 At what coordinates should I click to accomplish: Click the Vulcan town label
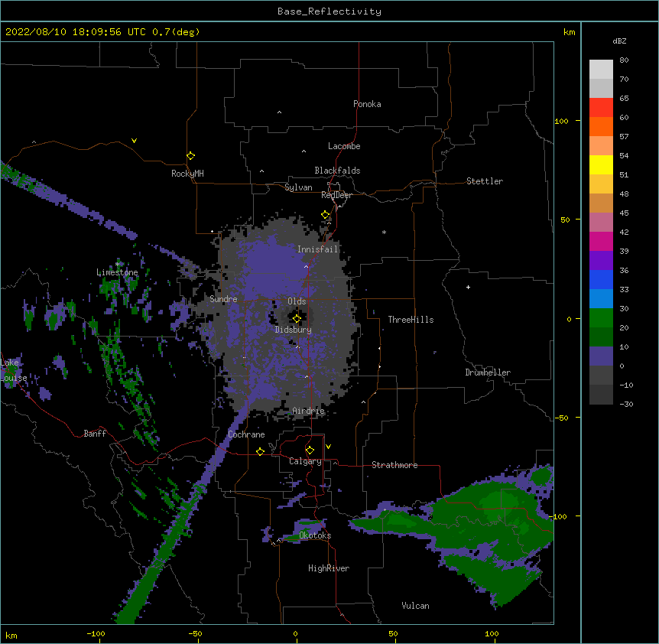click(415, 606)
